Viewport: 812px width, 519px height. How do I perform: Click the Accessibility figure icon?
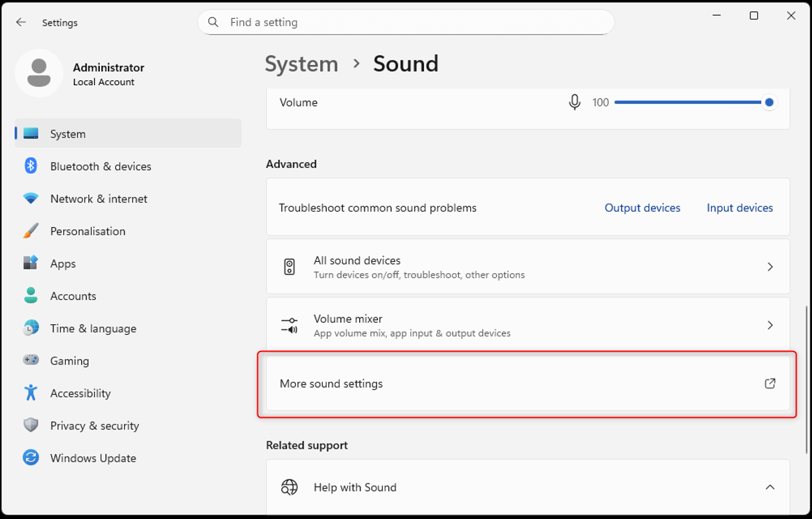(x=31, y=393)
